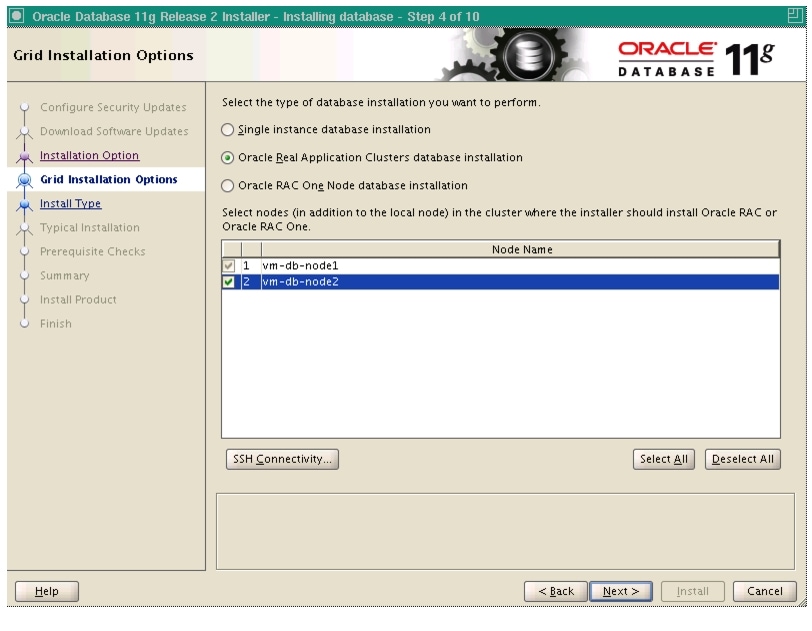The image size is (812, 631).
Task: Click row number 2 cell in node table
Action: 251,282
